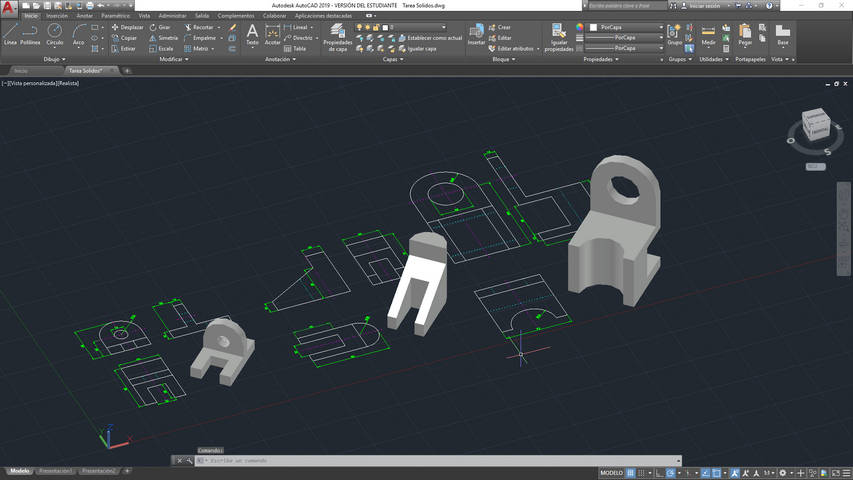Toggle MODELO space button in status bar
This screenshot has width=853, height=480.
[612, 472]
